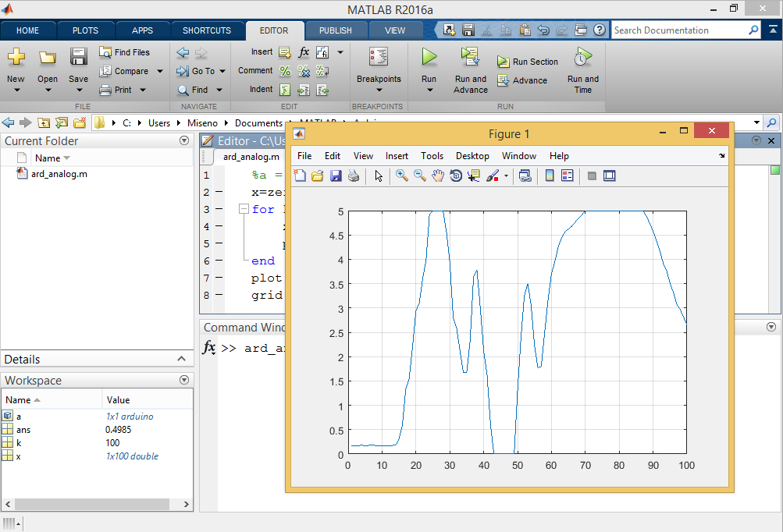The width and height of the screenshot is (783, 532).
Task: Click the Search Documentation field
Action: click(680, 30)
